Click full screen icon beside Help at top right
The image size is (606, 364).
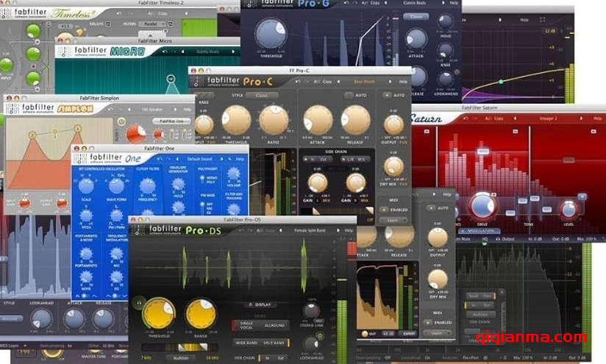542,19
